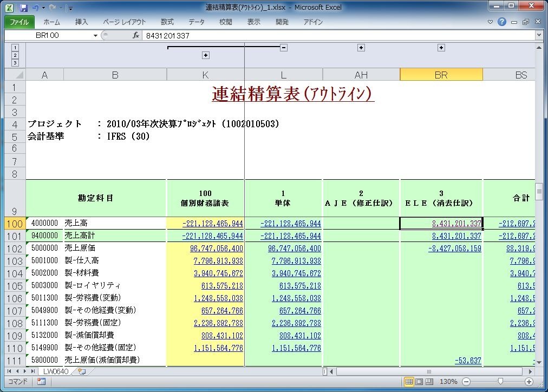Go to previous sheet navigation arrow
The height and width of the screenshot is (392, 548).
17,371
